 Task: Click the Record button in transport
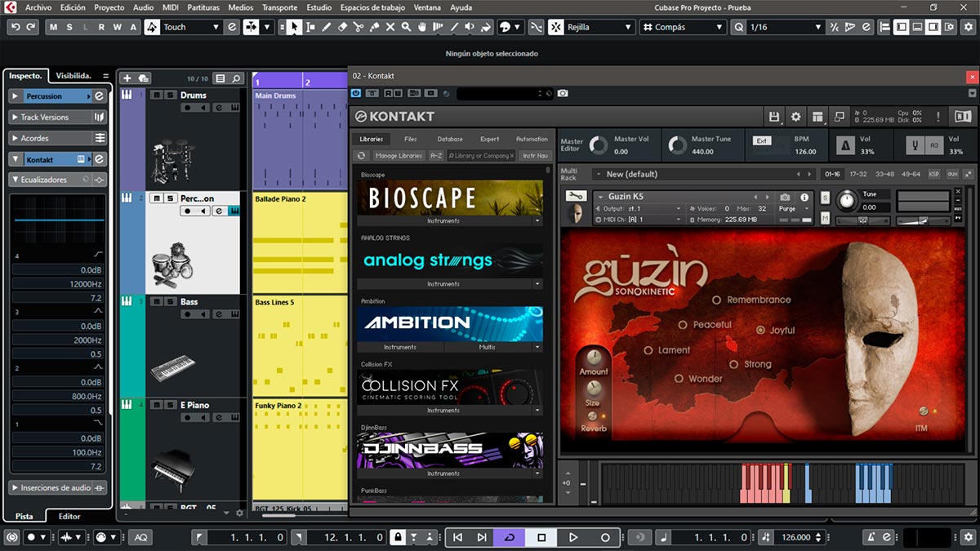(x=605, y=537)
